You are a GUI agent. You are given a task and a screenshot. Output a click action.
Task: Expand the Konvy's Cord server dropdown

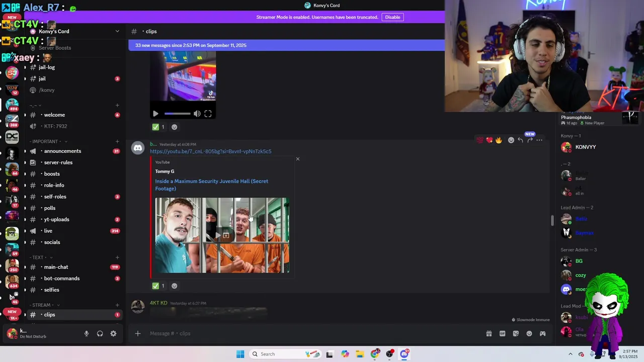pyautogui.click(x=117, y=31)
